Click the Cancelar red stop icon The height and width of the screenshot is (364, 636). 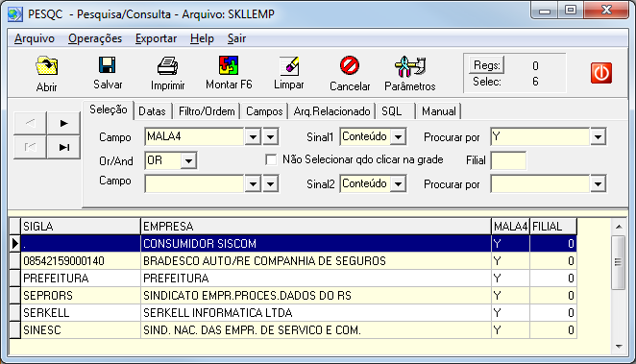tap(350, 65)
